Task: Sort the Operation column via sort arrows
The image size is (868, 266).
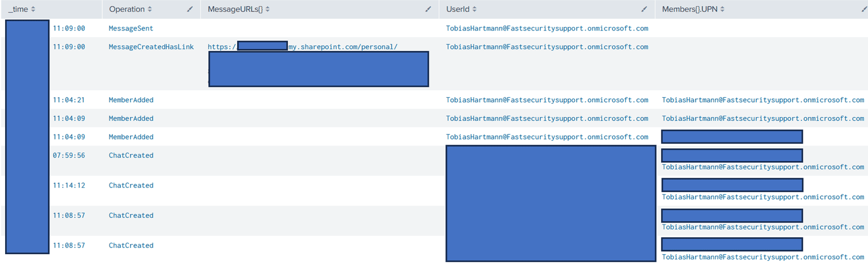Action: [150, 9]
